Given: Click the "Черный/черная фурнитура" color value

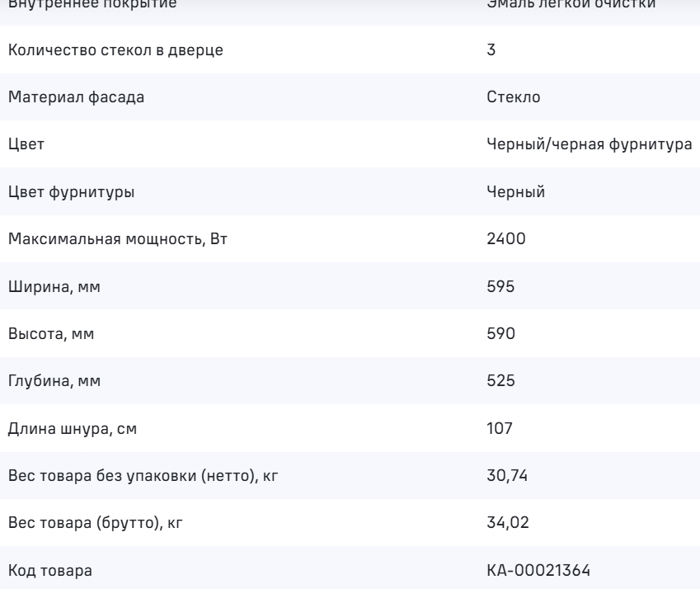Looking at the screenshot, I should (590, 144).
